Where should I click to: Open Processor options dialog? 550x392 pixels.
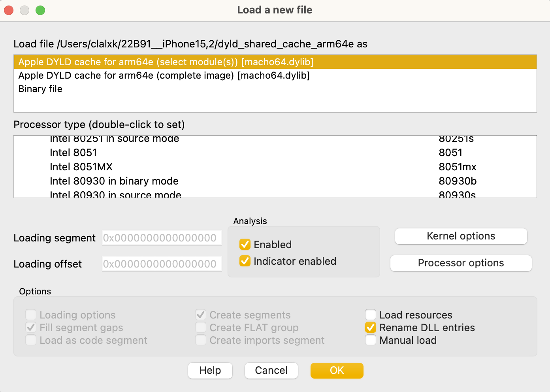(x=461, y=263)
